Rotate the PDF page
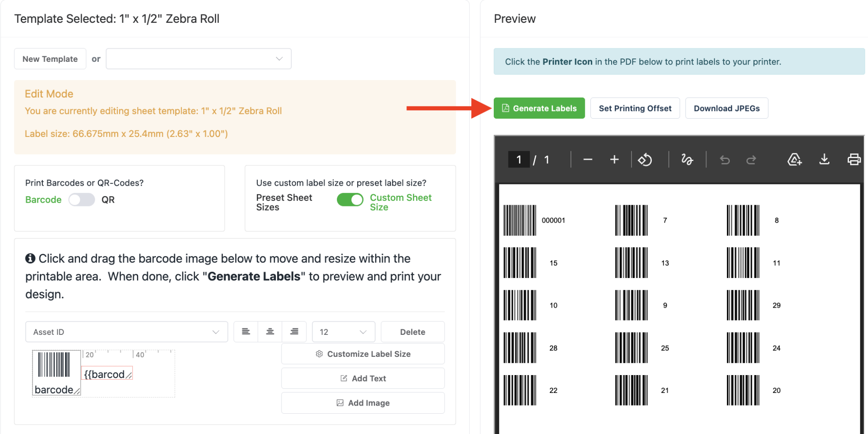This screenshot has height=434, width=868. point(645,160)
